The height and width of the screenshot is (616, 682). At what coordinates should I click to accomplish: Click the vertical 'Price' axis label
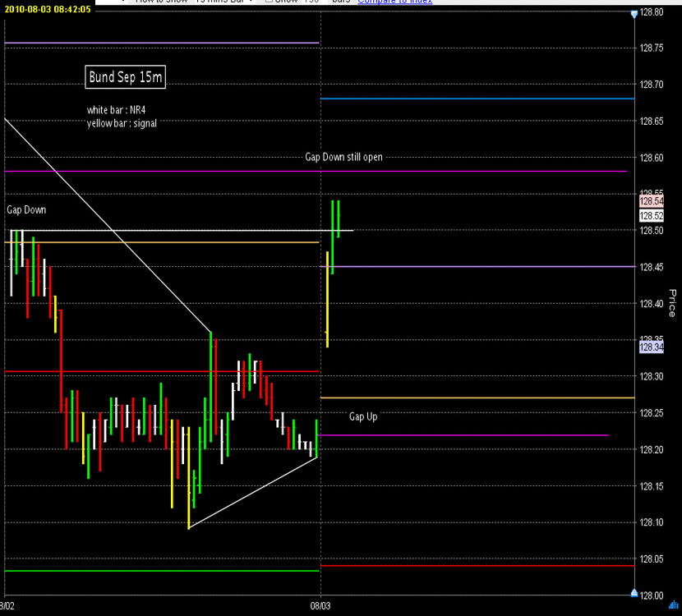[672, 303]
